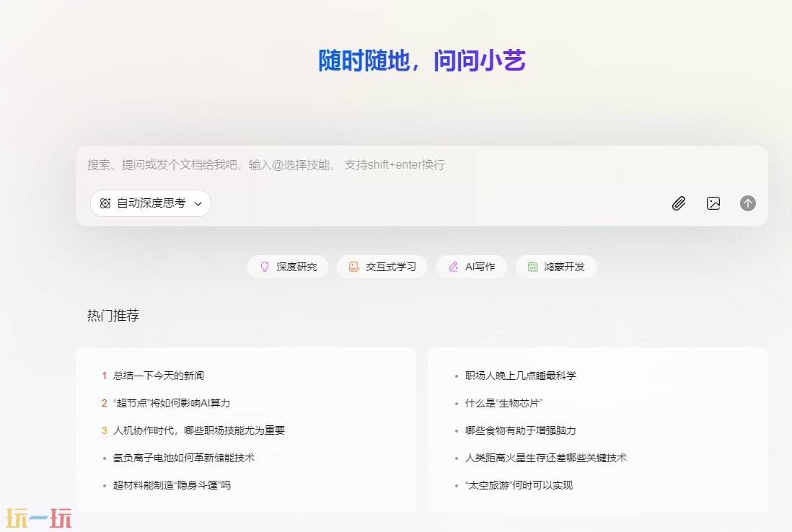Open '人机协作时代，哪些职场技能尤为重要'
This screenshot has width=792, height=532.
pos(198,430)
